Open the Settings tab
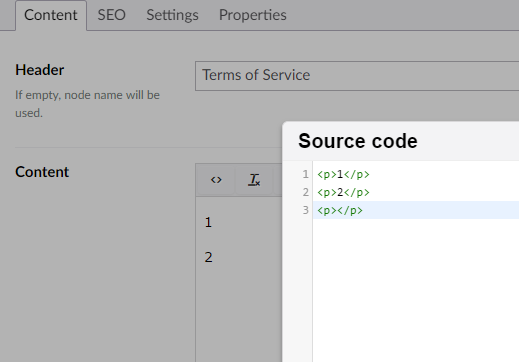Viewport: 519px width, 362px height. click(172, 15)
